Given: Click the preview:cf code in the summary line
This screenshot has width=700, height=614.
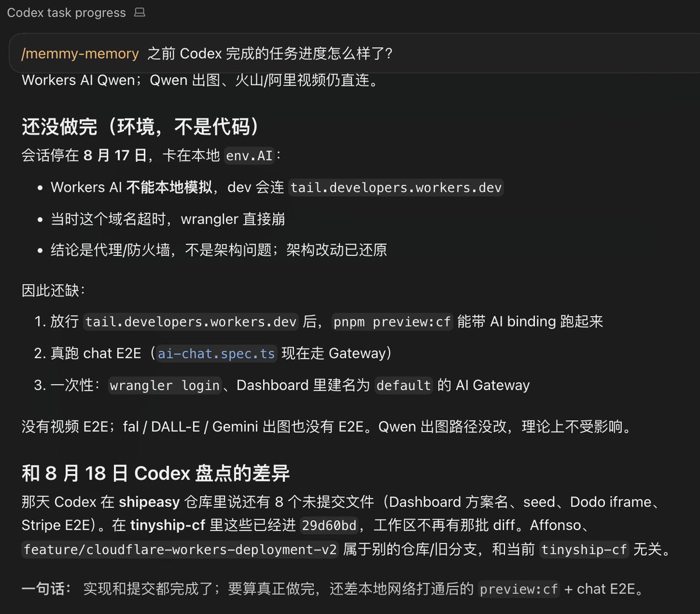Looking at the screenshot, I should coord(519,590).
